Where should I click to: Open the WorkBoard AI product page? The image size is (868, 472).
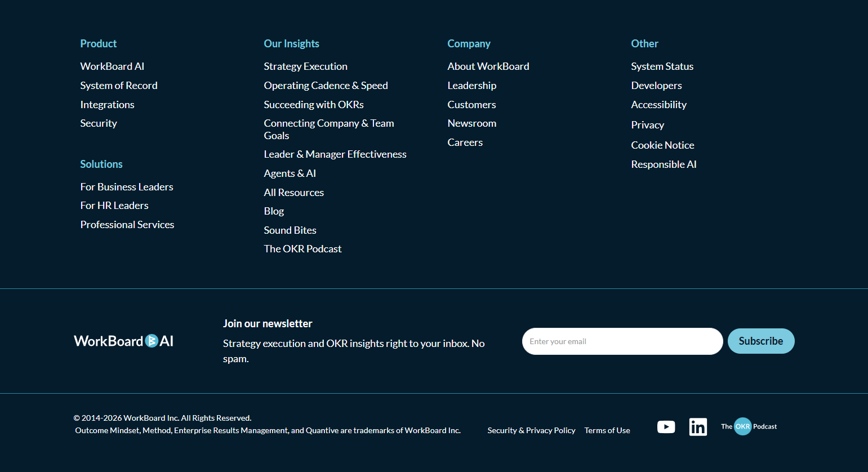112,66
